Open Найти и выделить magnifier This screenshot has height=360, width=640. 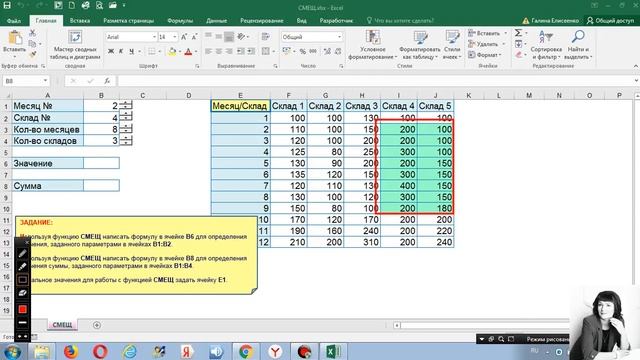coord(578,45)
